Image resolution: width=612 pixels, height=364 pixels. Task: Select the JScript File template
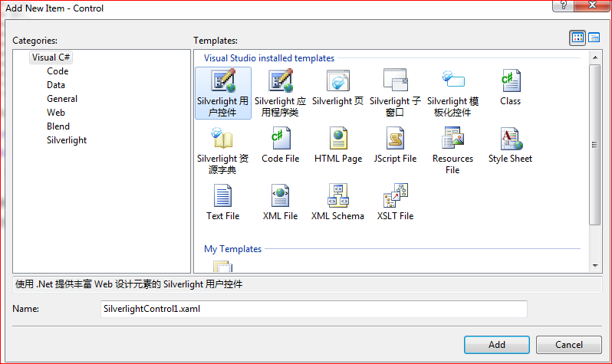click(395, 145)
